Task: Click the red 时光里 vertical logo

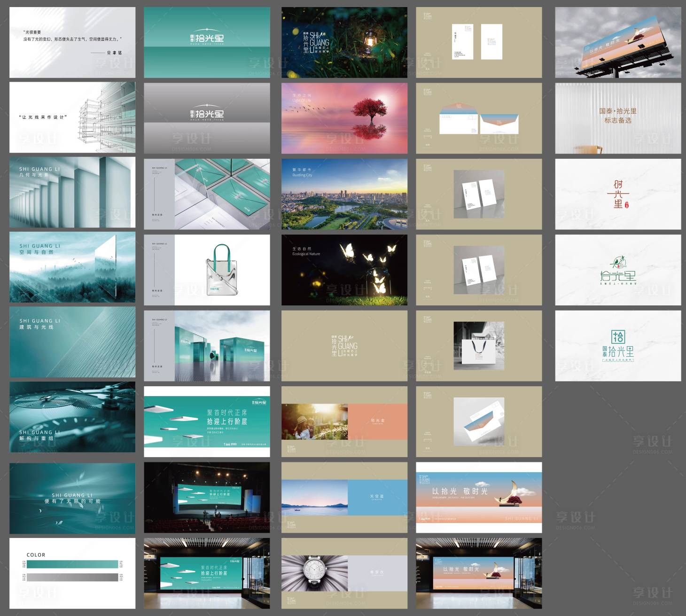Action: [618, 195]
